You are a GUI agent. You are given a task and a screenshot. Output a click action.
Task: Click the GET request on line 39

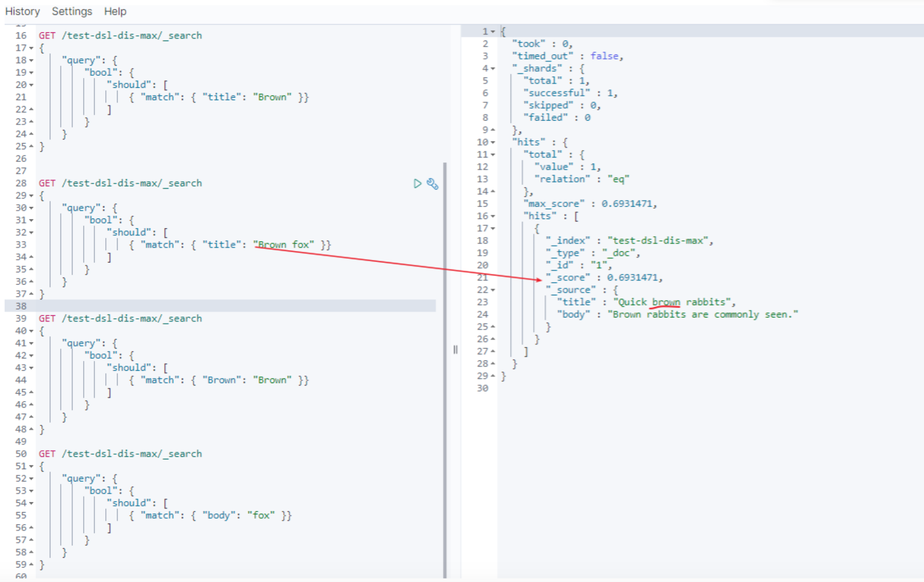coord(120,319)
